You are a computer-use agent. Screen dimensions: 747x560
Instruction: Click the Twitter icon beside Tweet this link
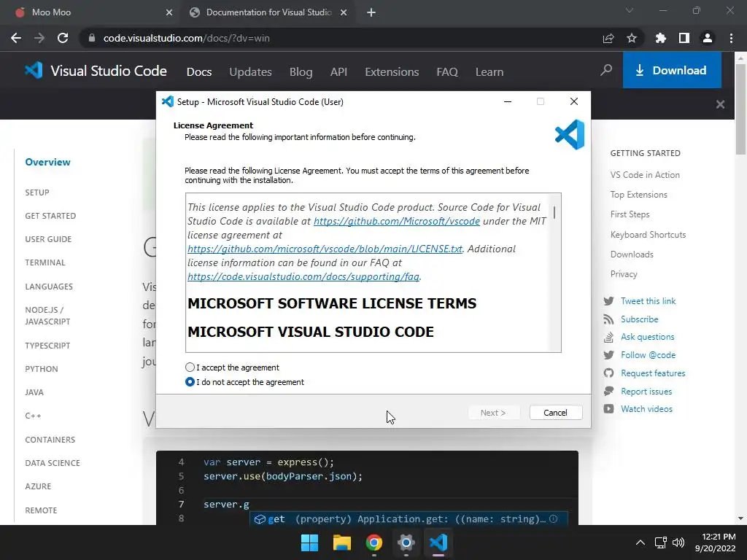[608, 301]
